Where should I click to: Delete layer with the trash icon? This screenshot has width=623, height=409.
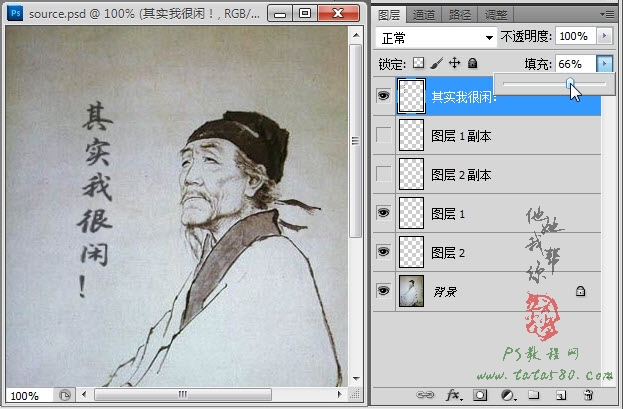[588, 395]
